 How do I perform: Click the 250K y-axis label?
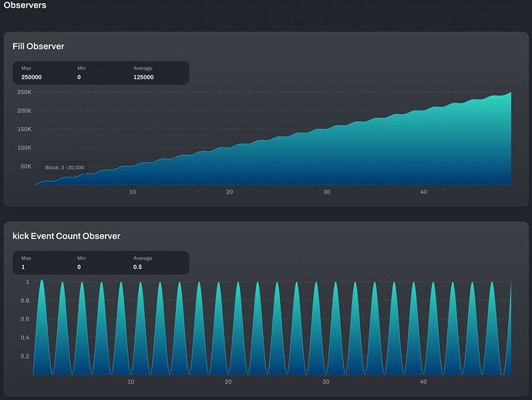25,92
